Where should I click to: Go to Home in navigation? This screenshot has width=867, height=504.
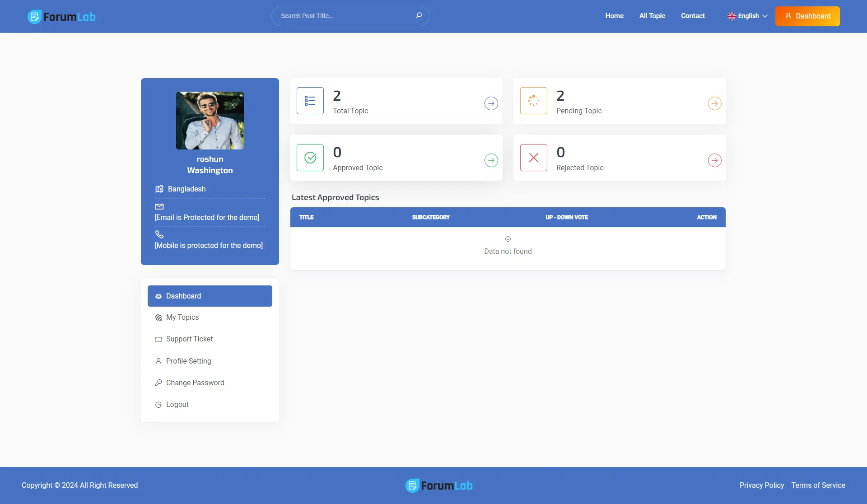(614, 16)
